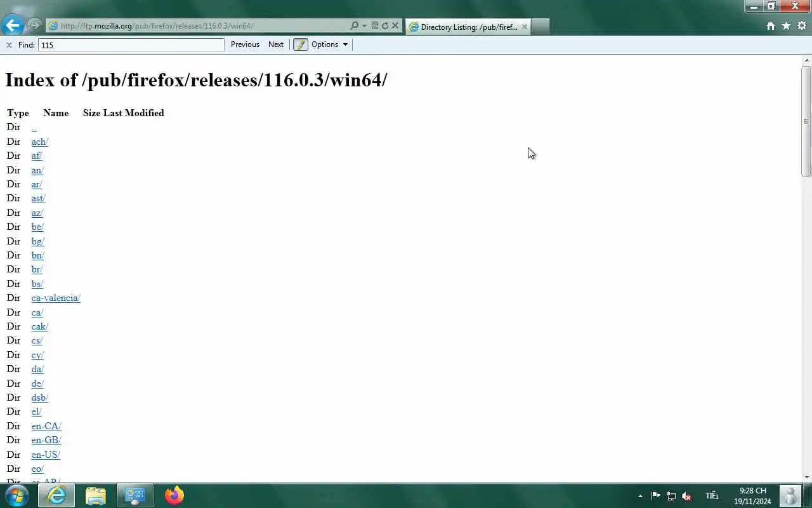Click the Find text field
812x508 pixels.
coord(131,45)
